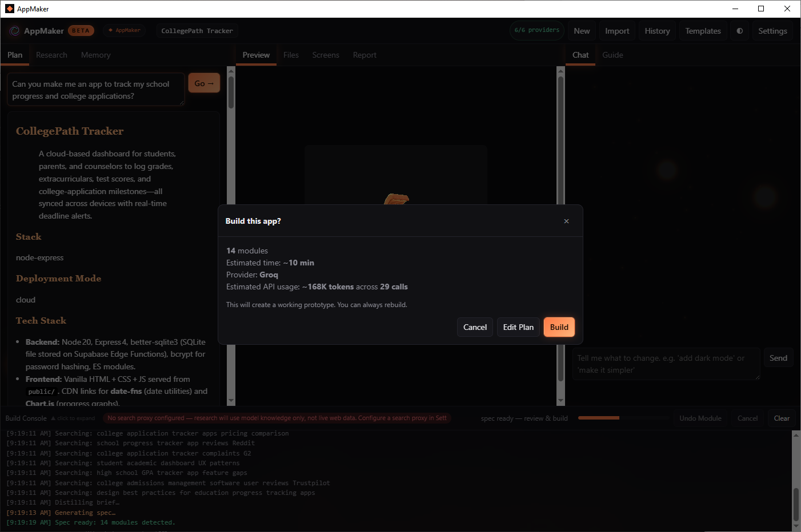The image size is (801, 532).
Task: Click Cancel in the build dialog
Action: pos(475,327)
